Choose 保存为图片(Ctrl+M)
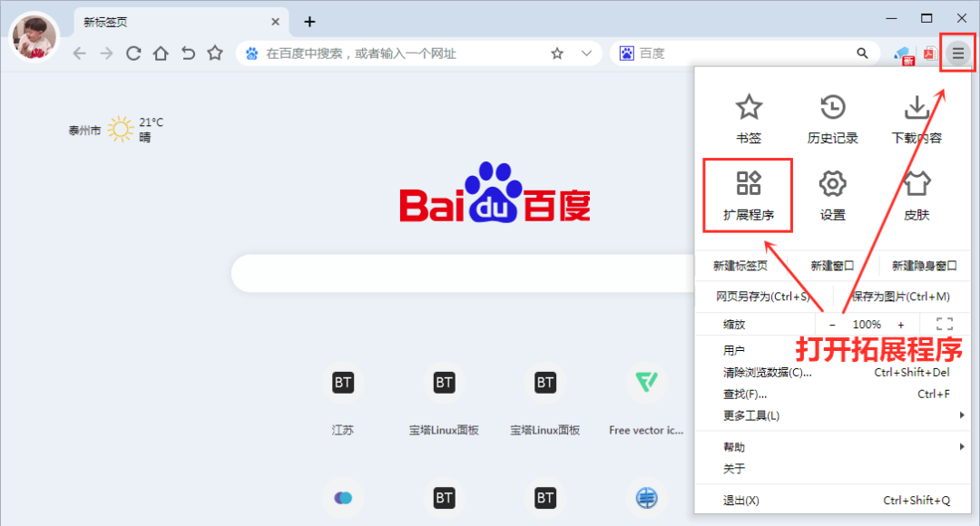Image resolution: width=980 pixels, height=526 pixels. click(901, 297)
